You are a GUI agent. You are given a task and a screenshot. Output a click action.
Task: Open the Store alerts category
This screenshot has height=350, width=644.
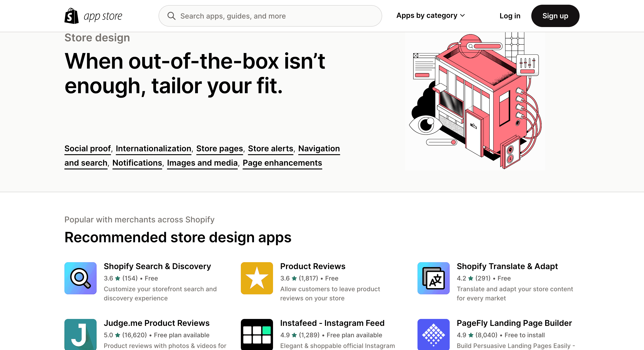(x=270, y=148)
